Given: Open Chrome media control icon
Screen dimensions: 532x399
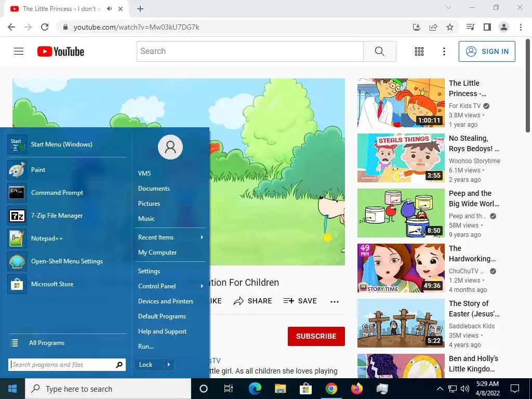Looking at the screenshot, I should 470,27.
